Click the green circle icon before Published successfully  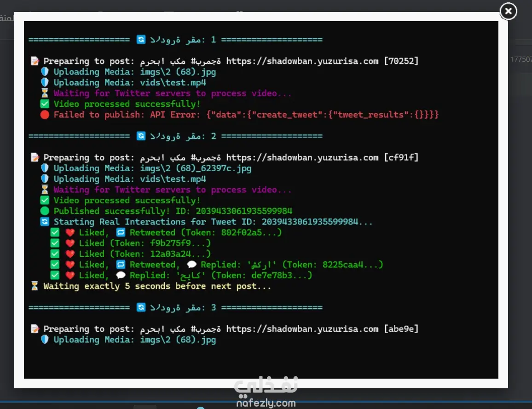pos(45,211)
